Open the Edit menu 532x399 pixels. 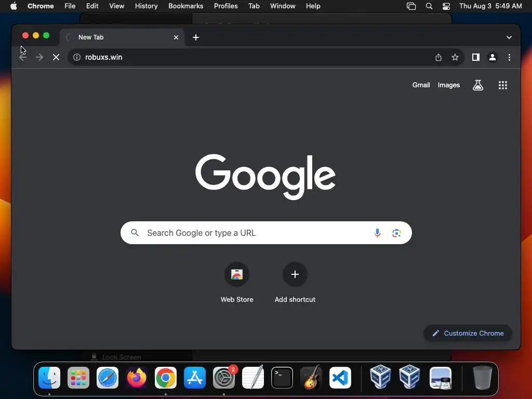coord(92,6)
